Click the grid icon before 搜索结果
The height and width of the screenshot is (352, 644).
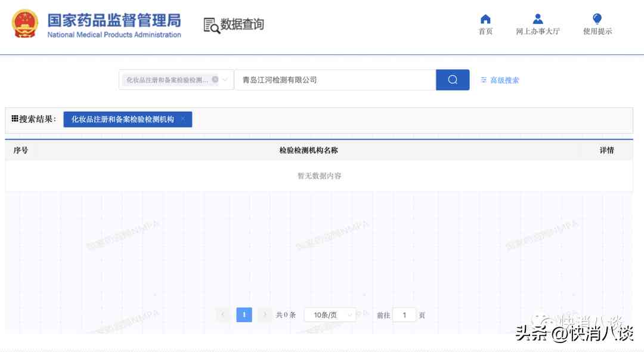pos(14,118)
